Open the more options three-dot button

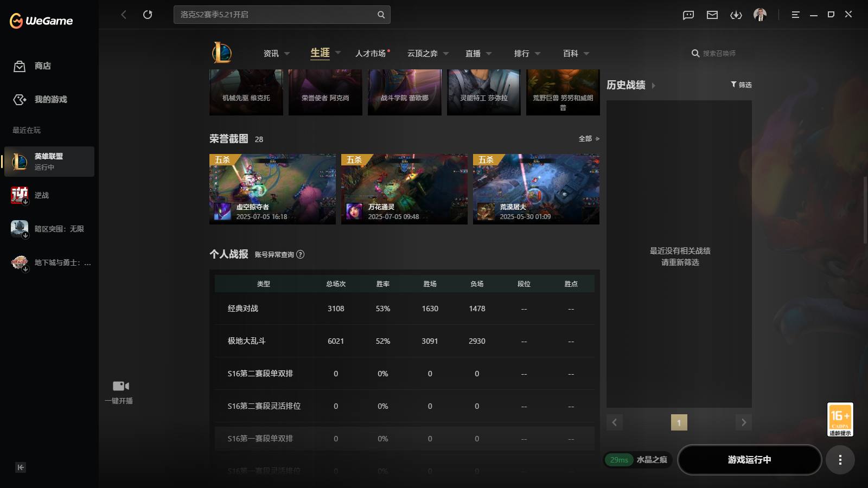840,460
